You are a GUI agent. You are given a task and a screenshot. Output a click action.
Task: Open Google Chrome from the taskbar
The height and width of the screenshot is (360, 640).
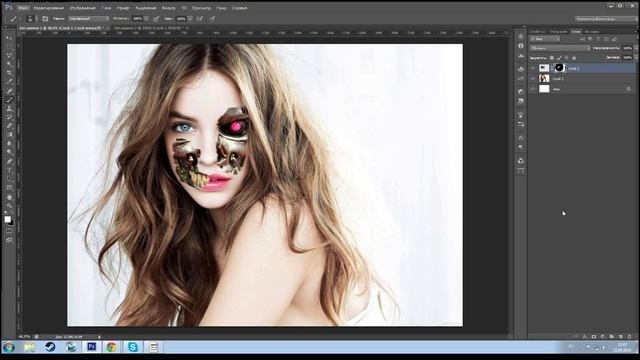[111, 347]
